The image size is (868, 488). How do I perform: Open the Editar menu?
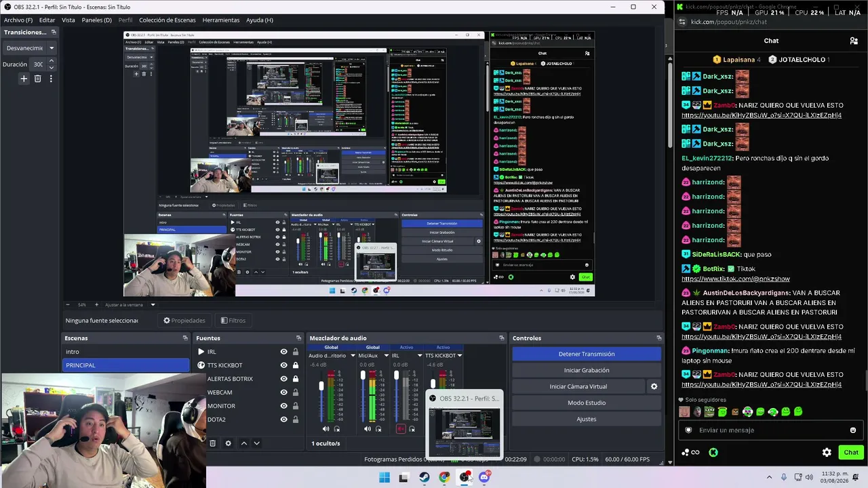[x=47, y=20]
